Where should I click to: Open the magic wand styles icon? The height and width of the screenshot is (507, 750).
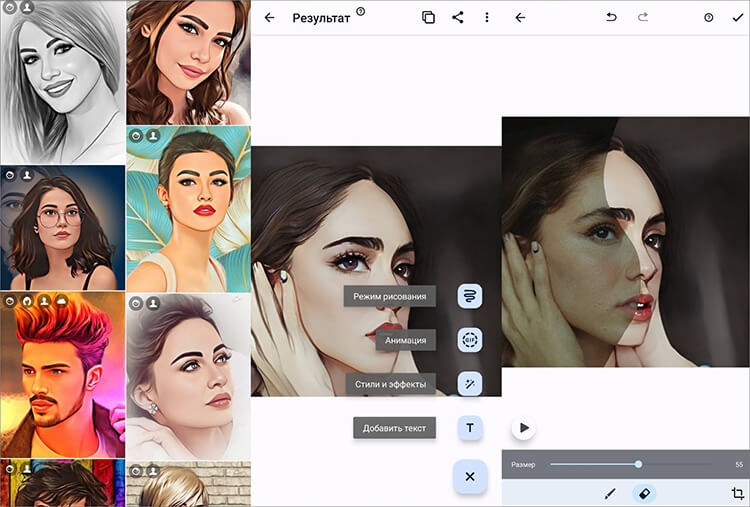pyautogui.click(x=470, y=384)
